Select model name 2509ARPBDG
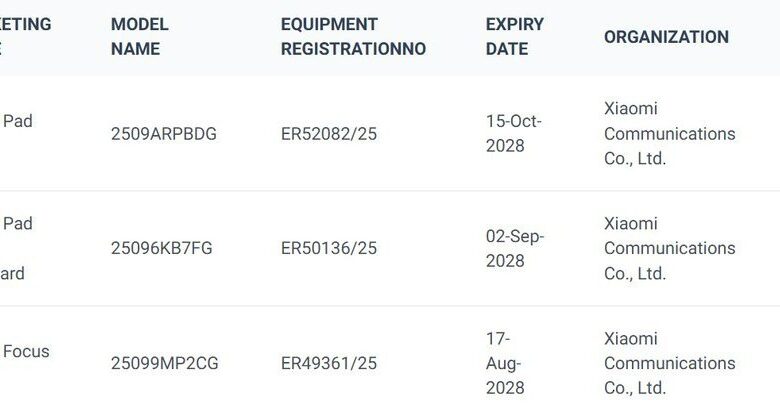Screen dimensions: 780x412 click(x=163, y=134)
